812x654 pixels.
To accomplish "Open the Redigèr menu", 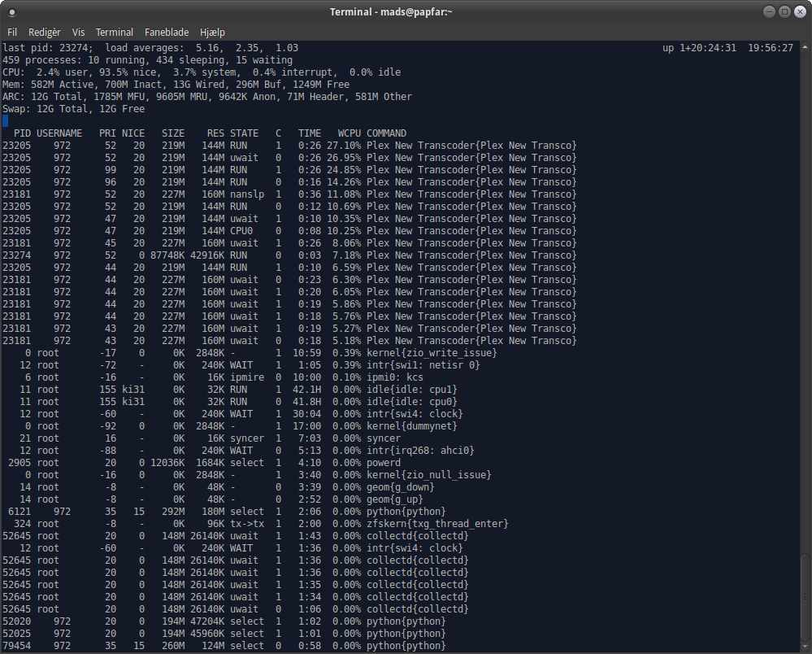I will click(45, 32).
